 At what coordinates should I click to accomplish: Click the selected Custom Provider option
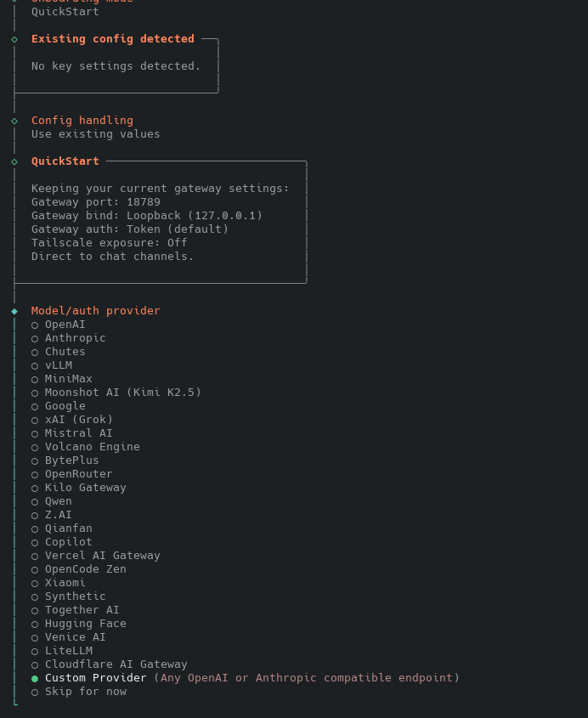click(95, 678)
